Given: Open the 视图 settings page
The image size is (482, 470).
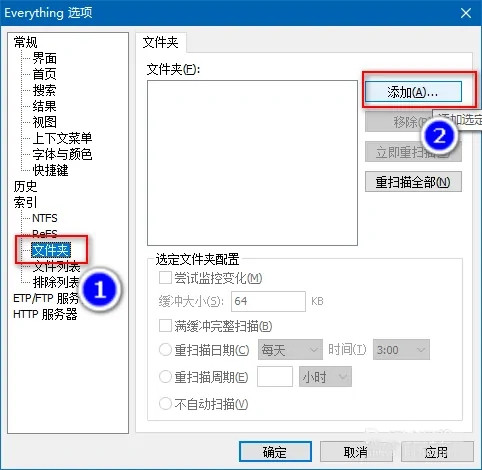Looking at the screenshot, I should (x=44, y=122).
